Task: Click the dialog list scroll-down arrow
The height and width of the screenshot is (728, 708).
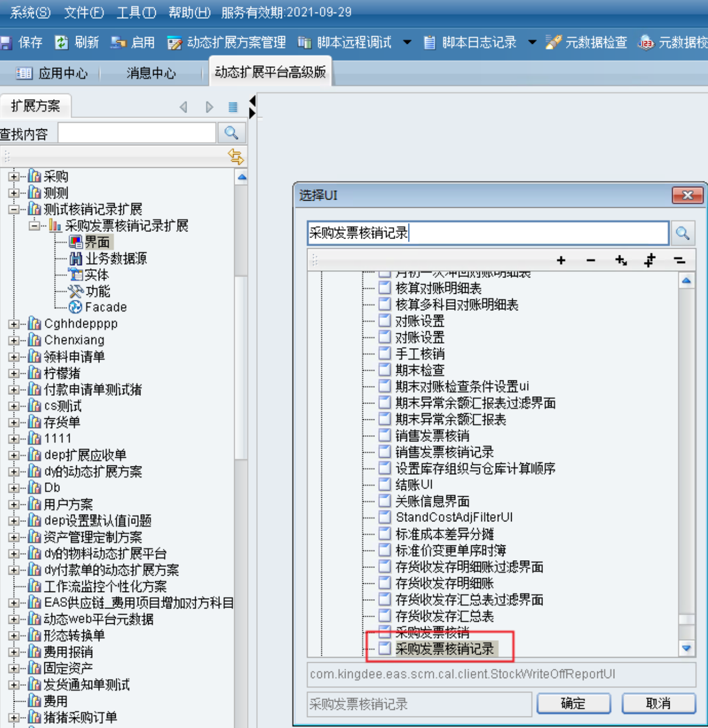Action: 686,648
